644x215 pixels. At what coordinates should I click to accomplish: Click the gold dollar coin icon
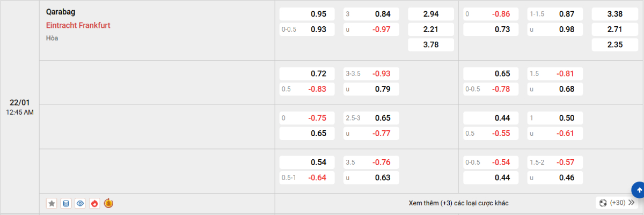pyautogui.click(x=108, y=203)
